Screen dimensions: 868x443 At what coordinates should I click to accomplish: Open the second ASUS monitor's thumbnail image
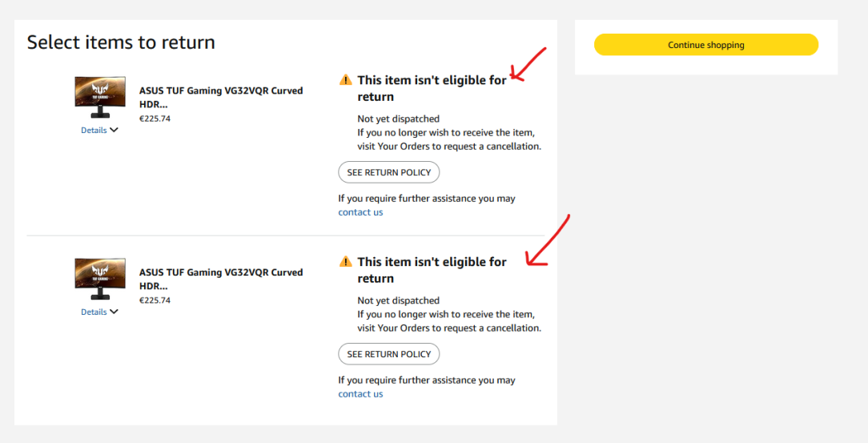(x=100, y=279)
